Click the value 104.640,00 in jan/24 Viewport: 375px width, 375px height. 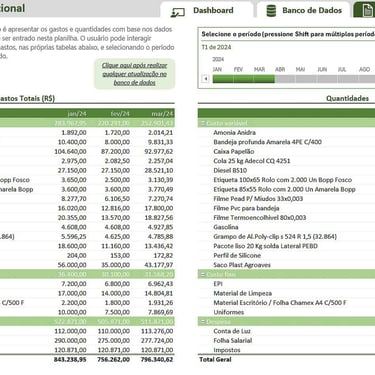click(x=70, y=152)
